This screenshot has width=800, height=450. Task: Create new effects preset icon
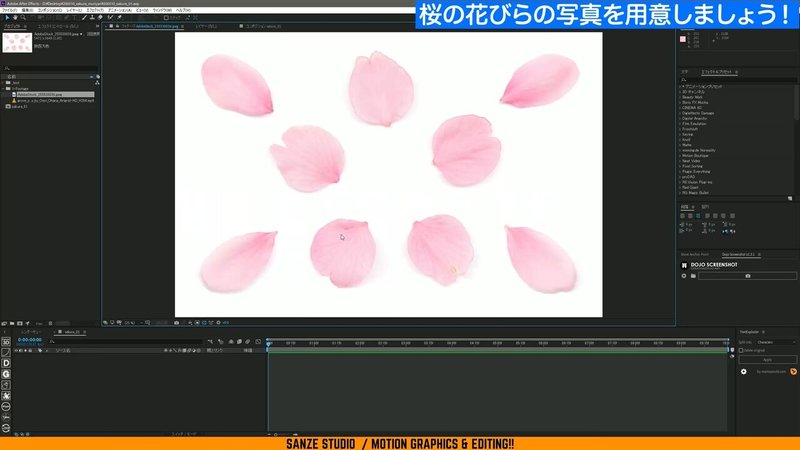pyautogui.click(x=790, y=198)
